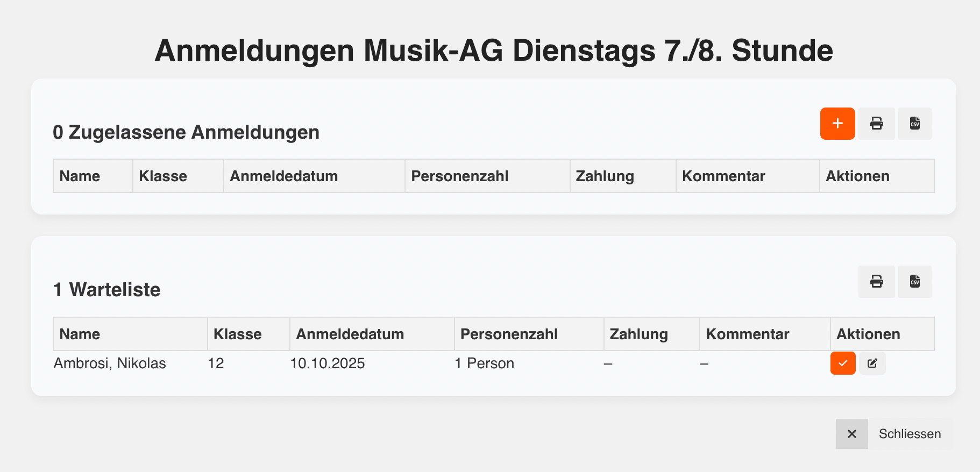This screenshot has width=980, height=472.
Task: Export Zugelassene Anmeldungen as CSV
Action: (x=914, y=124)
